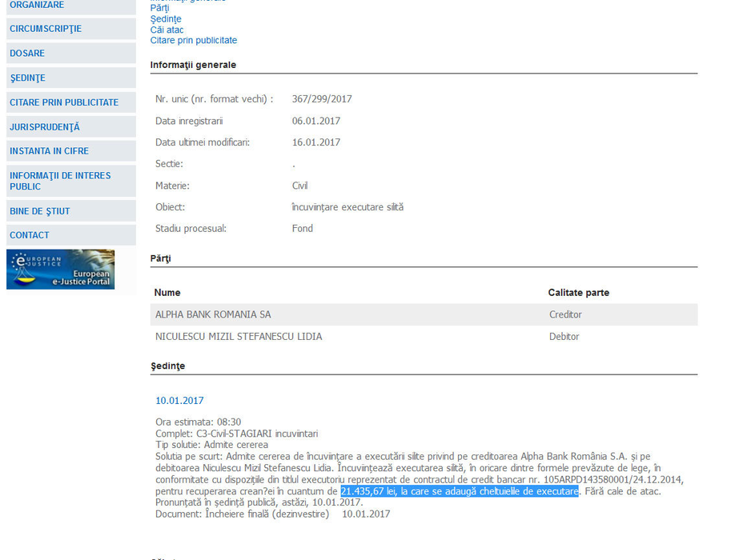This screenshot has height=560, width=747.
Task: Follow the Căi atac anchor link
Action: pos(167,30)
